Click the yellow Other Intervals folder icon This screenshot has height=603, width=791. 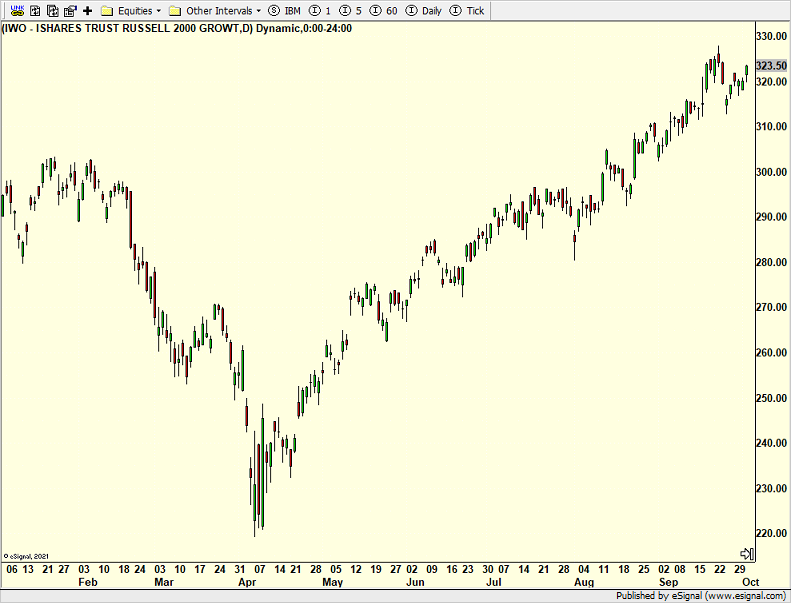(175, 10)
